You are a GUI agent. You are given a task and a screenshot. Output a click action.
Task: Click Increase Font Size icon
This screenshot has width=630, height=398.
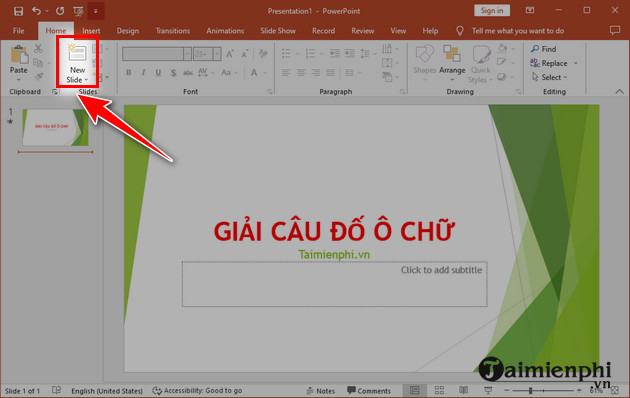tap(230, 54)
